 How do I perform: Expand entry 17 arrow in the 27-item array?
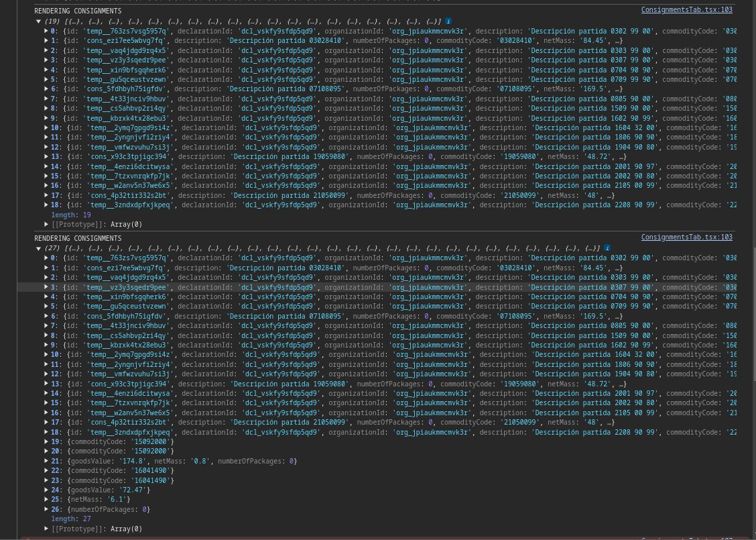point(46,422)
